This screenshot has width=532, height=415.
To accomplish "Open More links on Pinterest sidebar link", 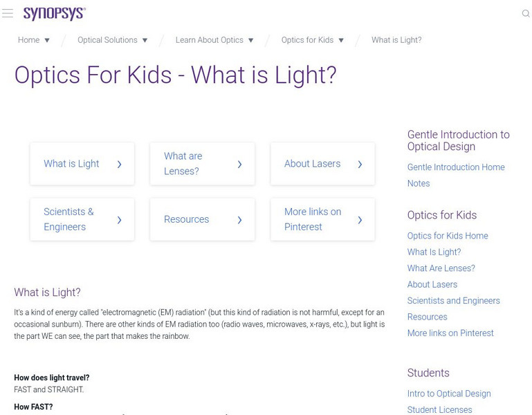I will (x=450, y=333).
